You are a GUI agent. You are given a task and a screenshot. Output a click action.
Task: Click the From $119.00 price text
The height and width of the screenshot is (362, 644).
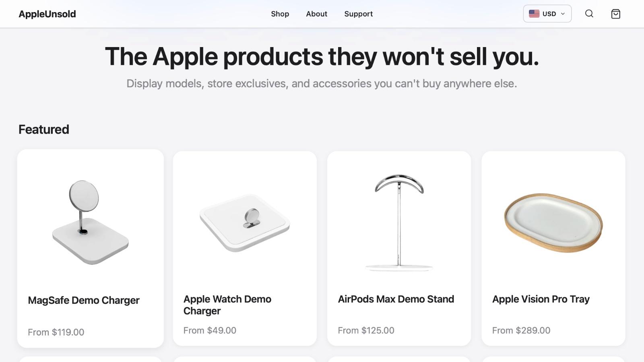[56, 332]
